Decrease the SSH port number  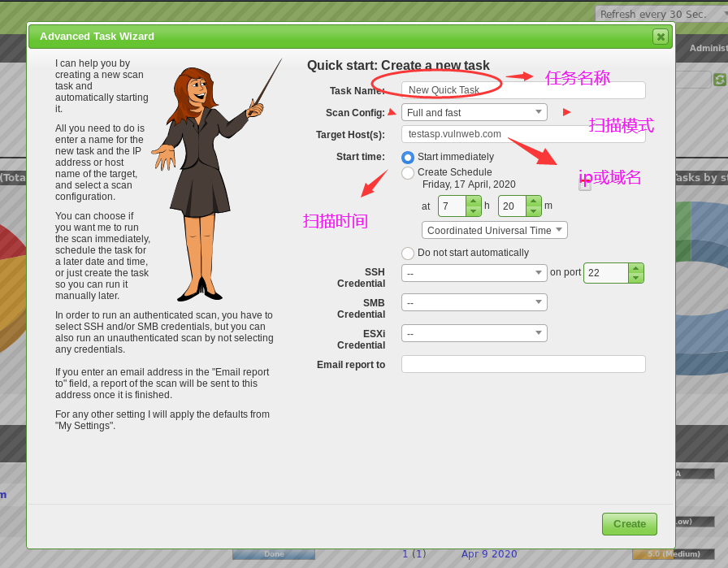point(635,278)
